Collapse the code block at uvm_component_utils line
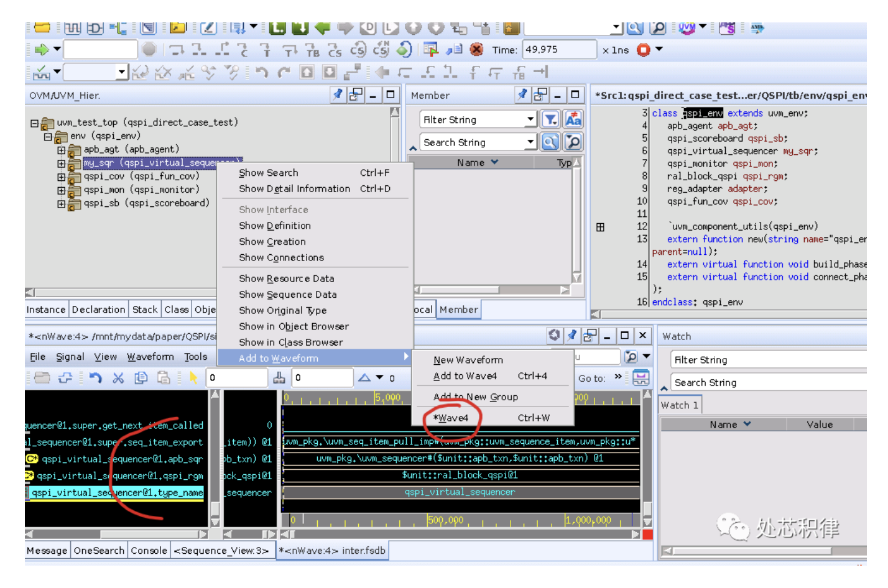Screen dimensions: 888x588 (600, 227)
